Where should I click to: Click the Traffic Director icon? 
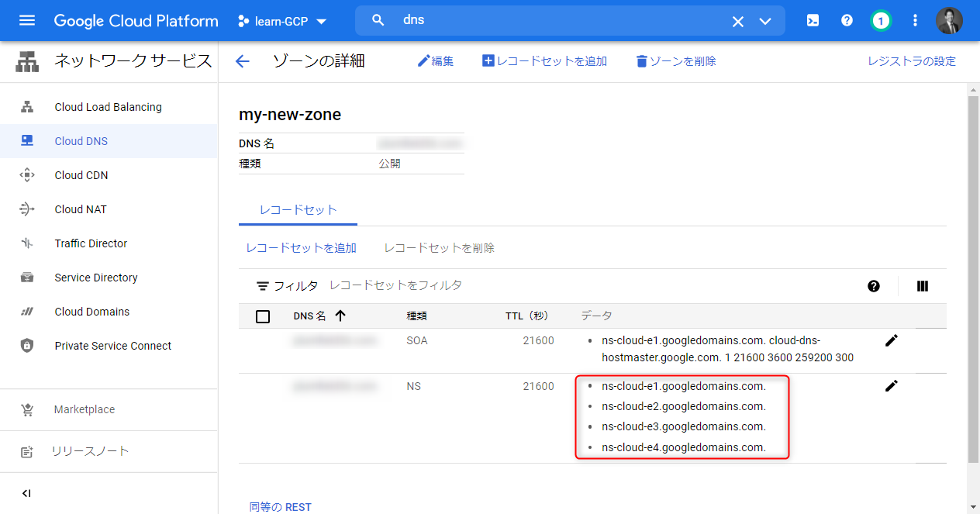27,243
